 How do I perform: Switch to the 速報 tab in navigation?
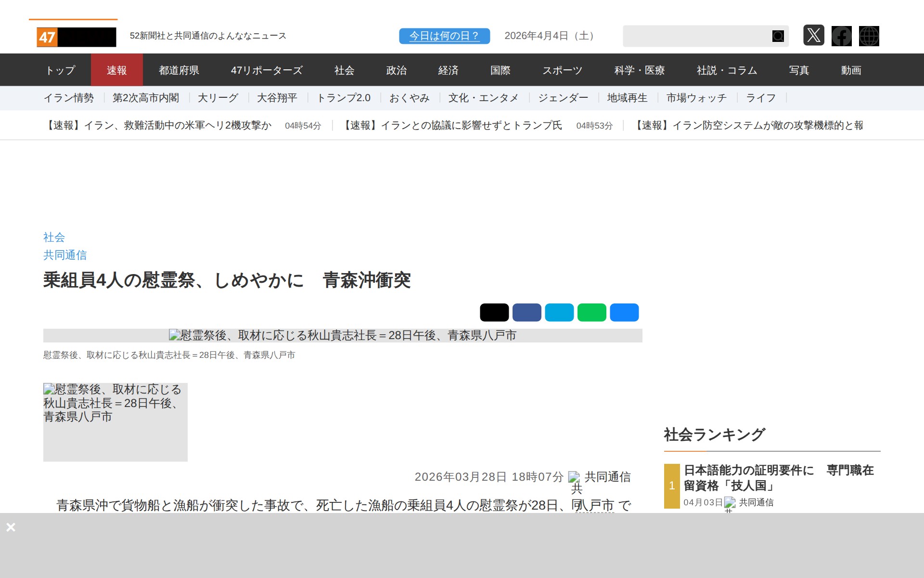(117, 70)
